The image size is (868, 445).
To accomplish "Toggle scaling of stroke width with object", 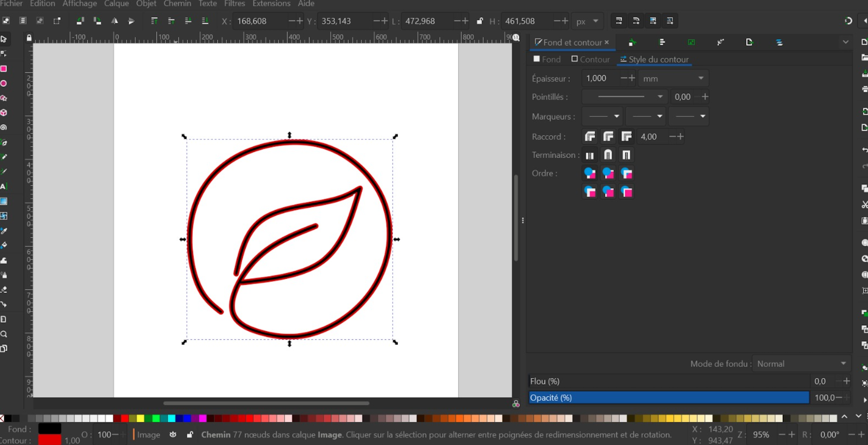I will coord(618,21).
